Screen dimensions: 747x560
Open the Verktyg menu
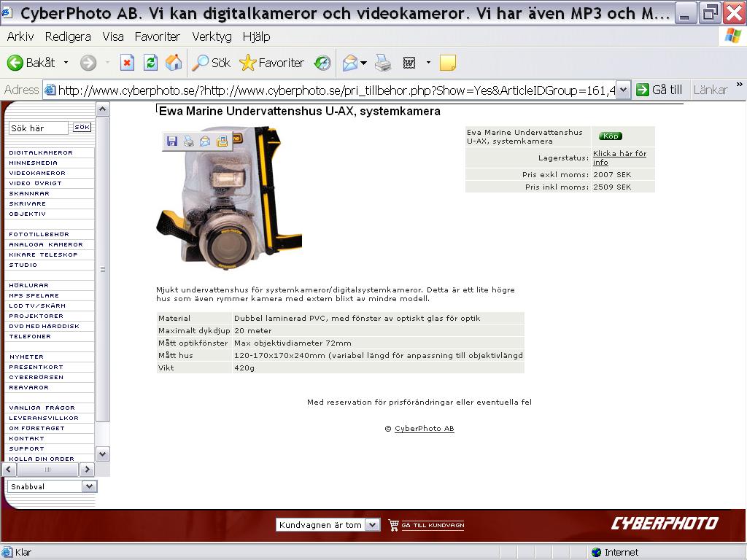[212, 36]
